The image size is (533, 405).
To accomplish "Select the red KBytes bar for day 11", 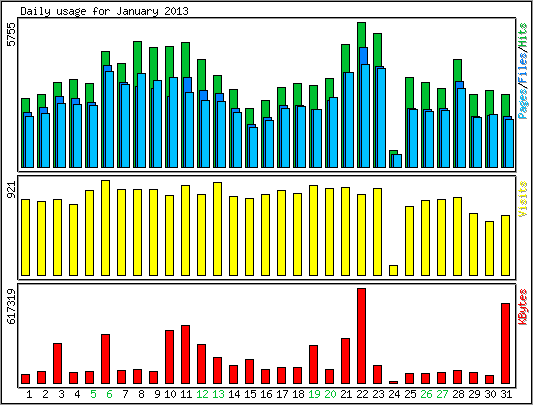I will pyautogui.click(x=186, y=355).
